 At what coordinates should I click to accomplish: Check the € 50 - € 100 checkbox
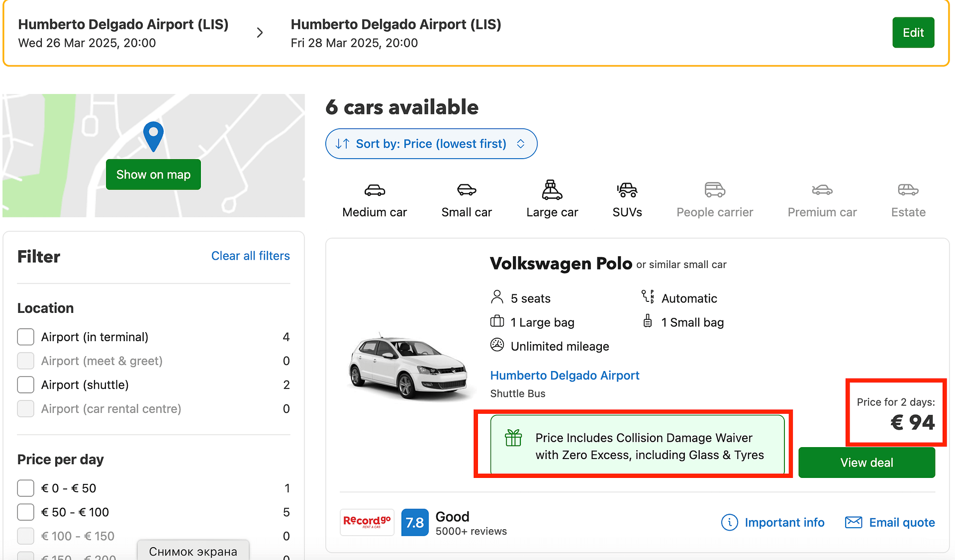pyautogui.click(x=26, y=512)
